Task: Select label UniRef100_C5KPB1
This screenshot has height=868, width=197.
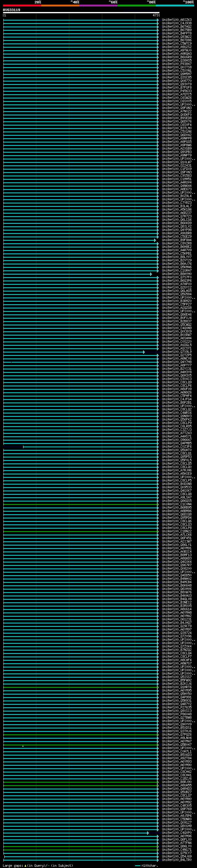Action: 176,253
